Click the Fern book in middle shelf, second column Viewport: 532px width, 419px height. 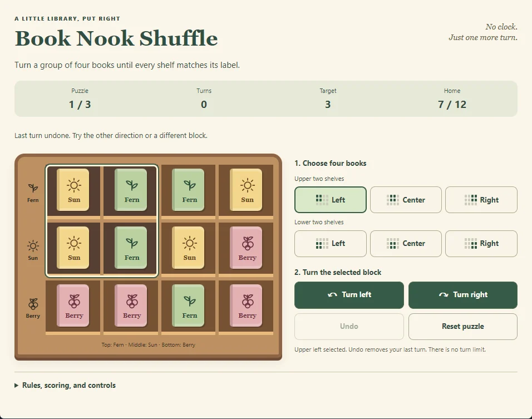(x=131, y=248)
